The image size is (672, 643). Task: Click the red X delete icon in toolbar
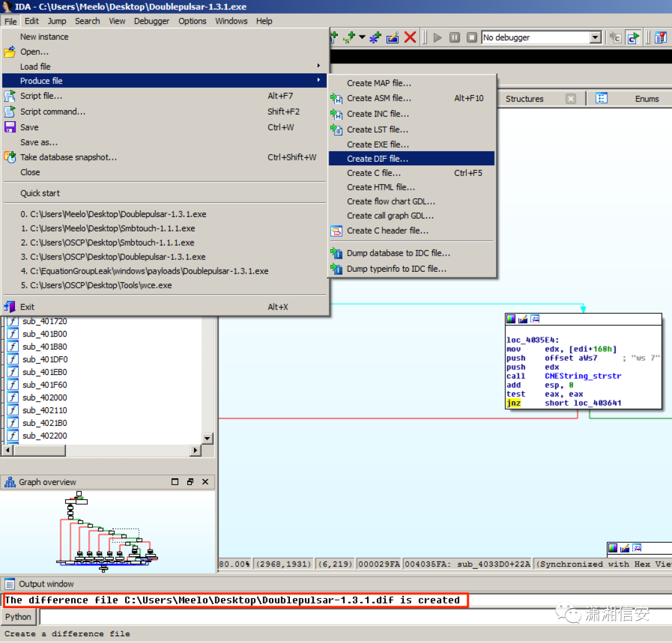coord(410,37)
